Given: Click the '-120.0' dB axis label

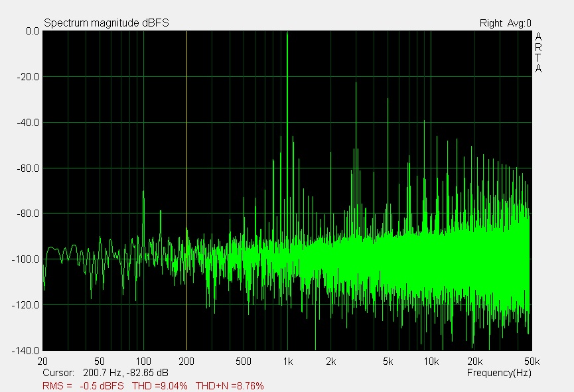Looking at the screenshot, I should pos(25,305).
